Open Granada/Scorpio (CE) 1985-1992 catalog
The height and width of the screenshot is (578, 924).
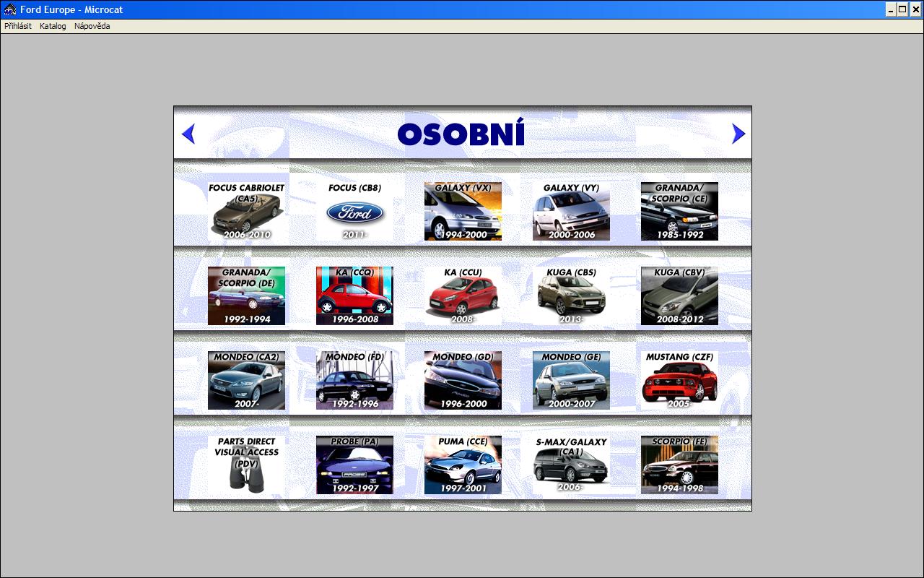click(x=679, y=211)
